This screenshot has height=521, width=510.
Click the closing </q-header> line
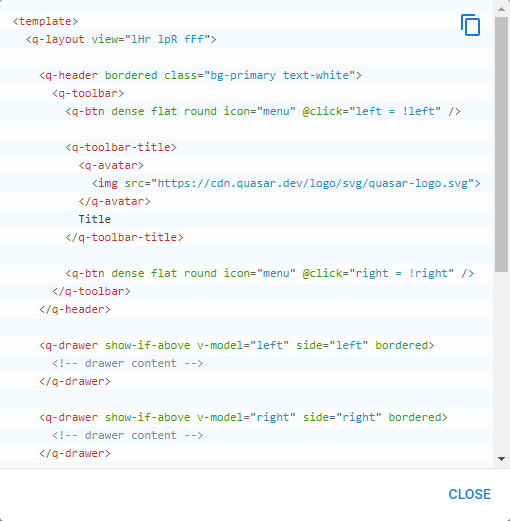(x=75, y=309)
